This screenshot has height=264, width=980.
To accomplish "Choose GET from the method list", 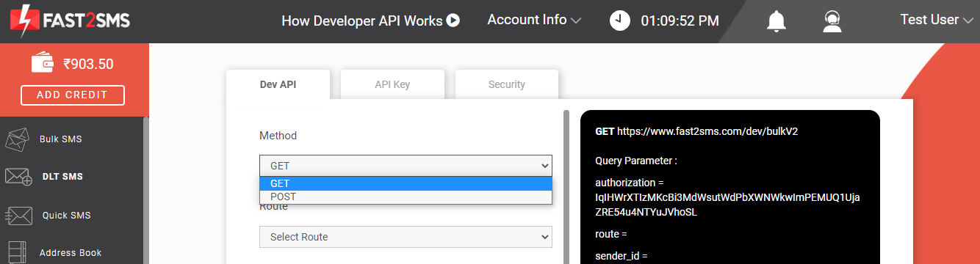I will click(x=406, y=183).
